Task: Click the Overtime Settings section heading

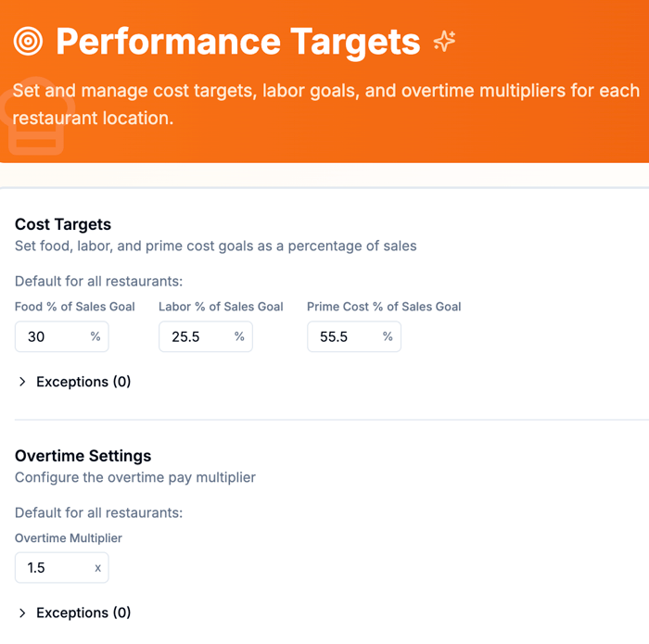Action: click(83, 456)
